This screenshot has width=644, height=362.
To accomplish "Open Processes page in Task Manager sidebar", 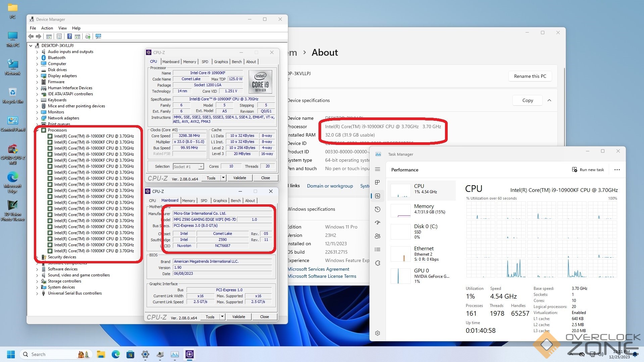I will (x=378, y=182).
